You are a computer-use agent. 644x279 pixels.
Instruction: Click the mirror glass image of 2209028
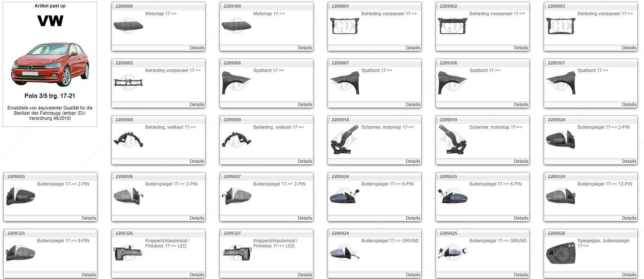560,253
